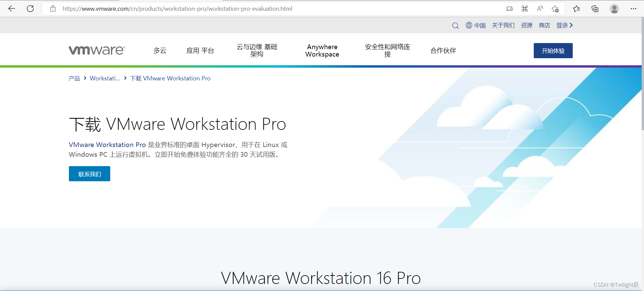Open the 安全性和网络连接 menu
The width and height of the screenshot is (644, 291).
pyautogui.click(x=388, y=50)
